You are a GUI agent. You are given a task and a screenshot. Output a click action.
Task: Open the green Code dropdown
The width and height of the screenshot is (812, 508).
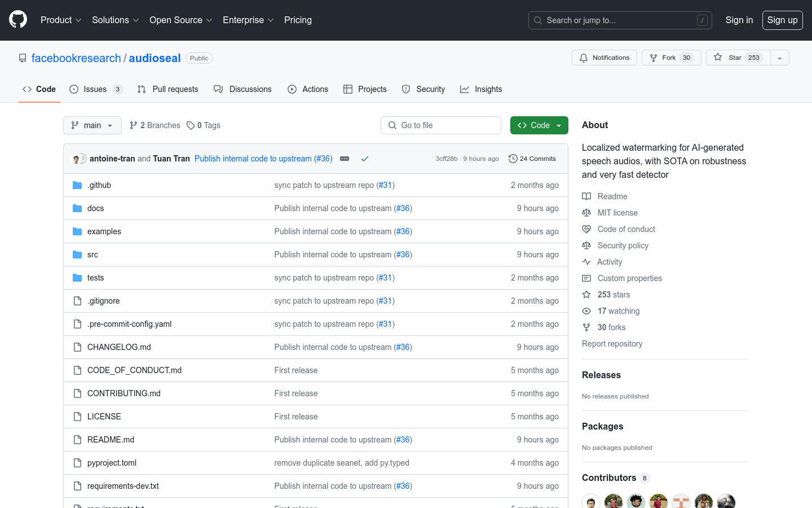[x=539, y=125]
